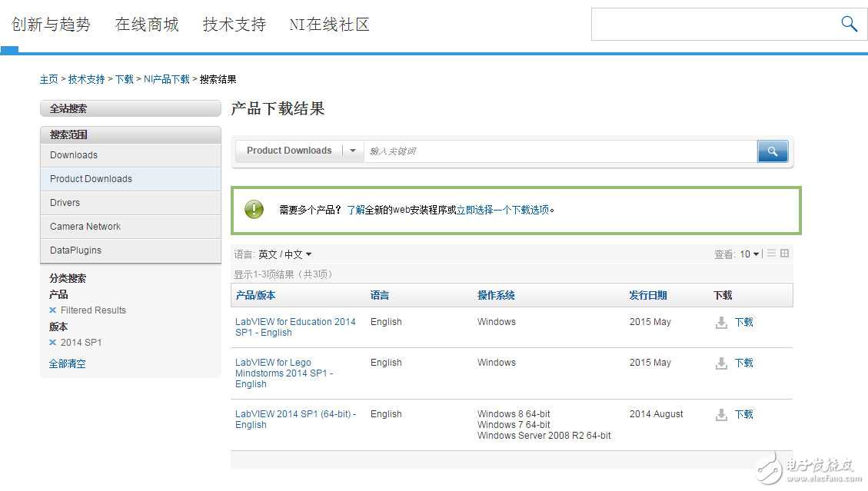Remove the 2014 SP1 version filter
This screenshot has height=491, width=868.
coord(52,342)
